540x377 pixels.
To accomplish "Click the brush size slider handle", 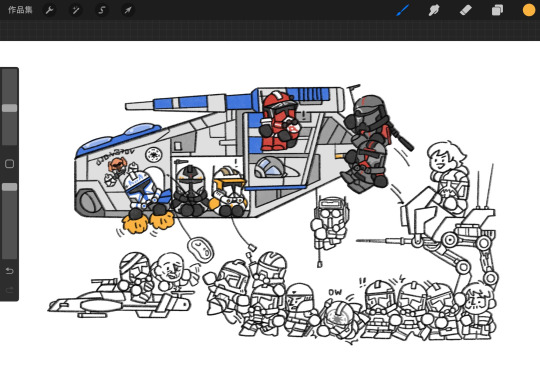I will pyautogui.click(x=10, y=108).
